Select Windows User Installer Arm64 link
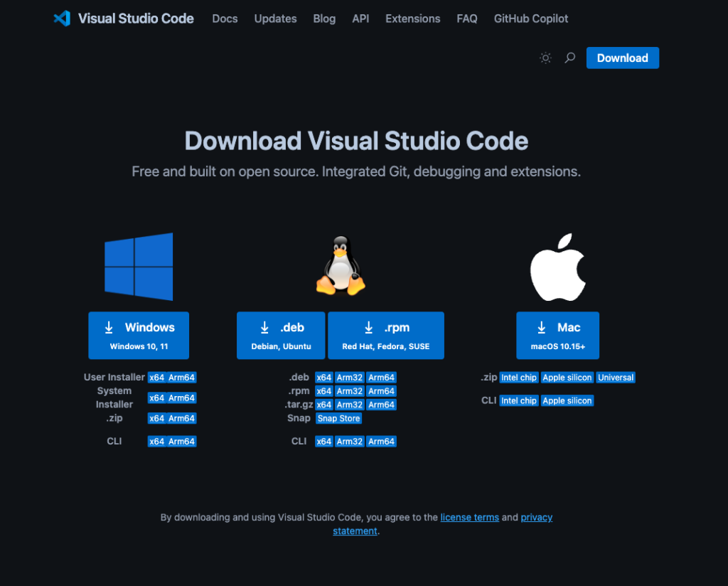 (x=182, y=378)
